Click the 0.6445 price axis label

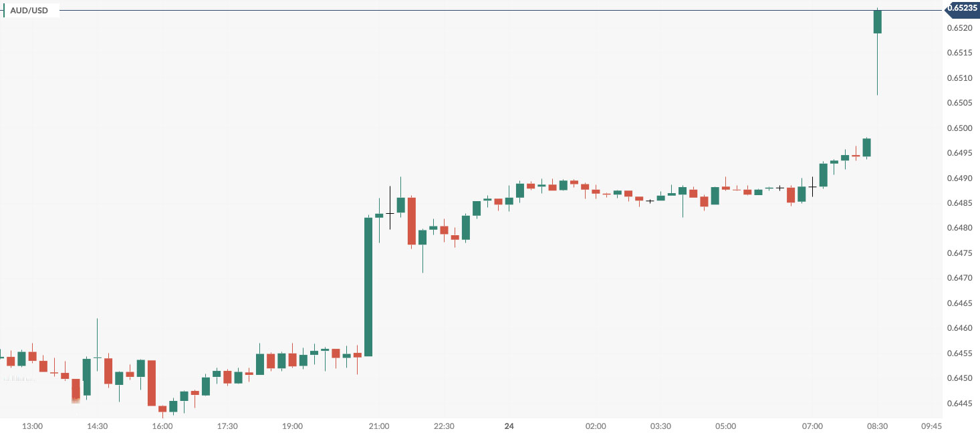click(x=960, y=404)
